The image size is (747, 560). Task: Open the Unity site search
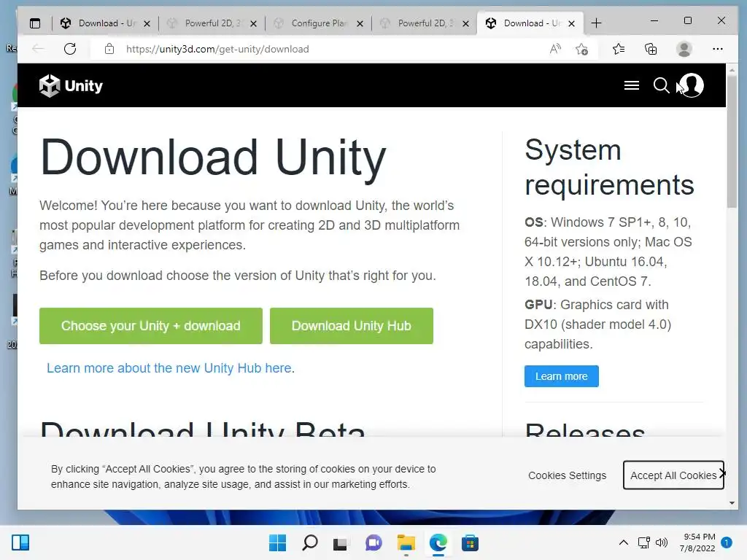[661, 85]
